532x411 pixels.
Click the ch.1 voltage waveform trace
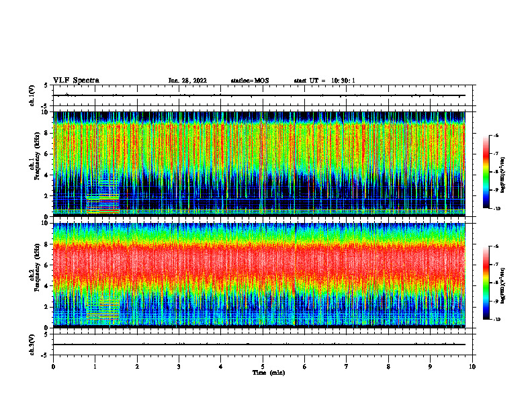[259, 95]
